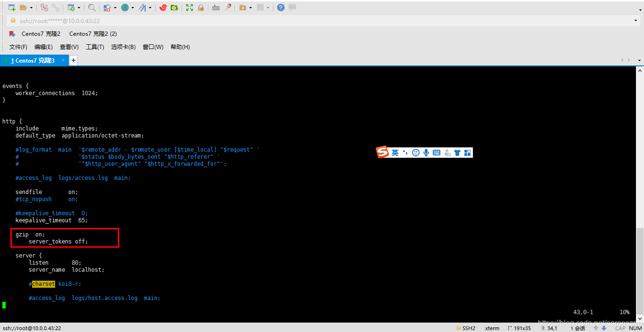Click the chat bubble feedback icon
Image resolution: width=644 pixels, height=332 pixels.
[x=292, y=8]
